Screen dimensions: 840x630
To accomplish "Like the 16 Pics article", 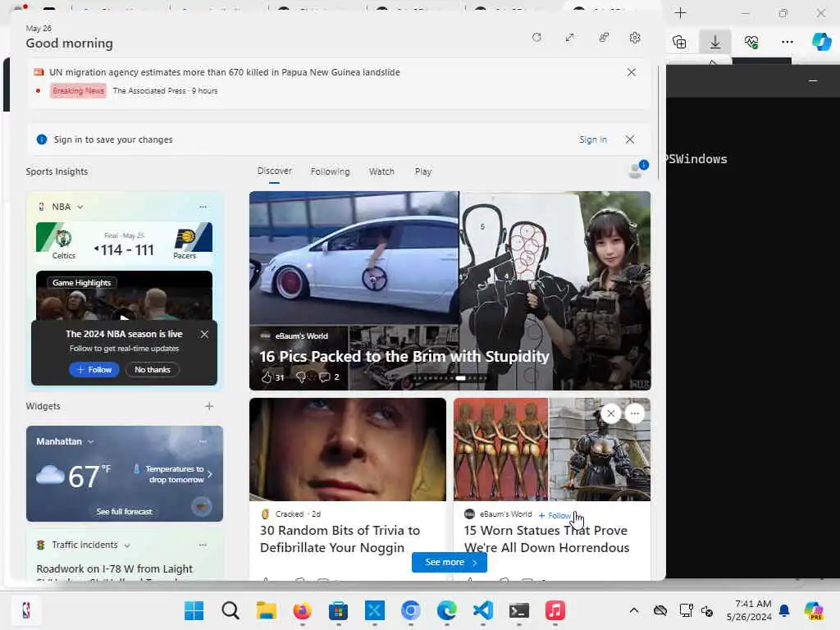I will pyautogui.click(x=267, y=377).
